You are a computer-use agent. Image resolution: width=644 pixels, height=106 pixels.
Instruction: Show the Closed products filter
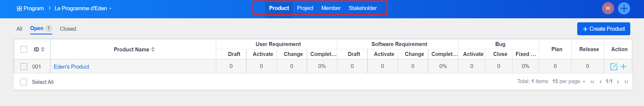(68, 29)
